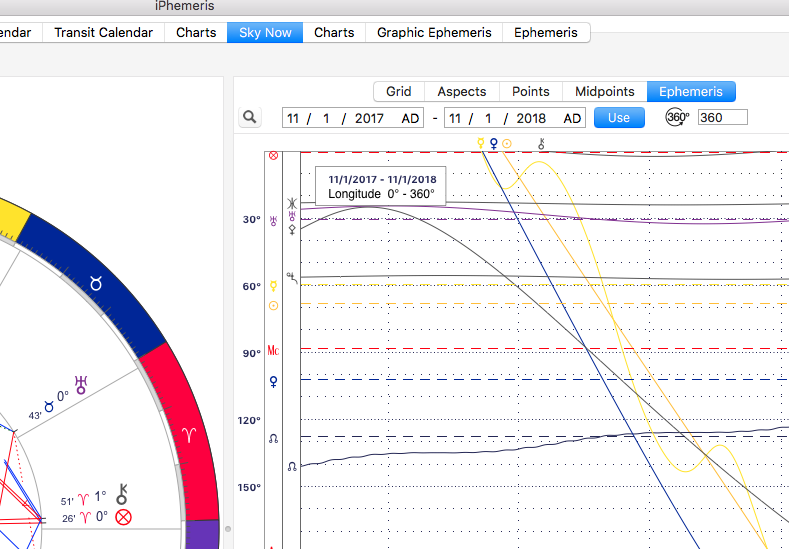Click the 360° rotation icon

(677, 117)
